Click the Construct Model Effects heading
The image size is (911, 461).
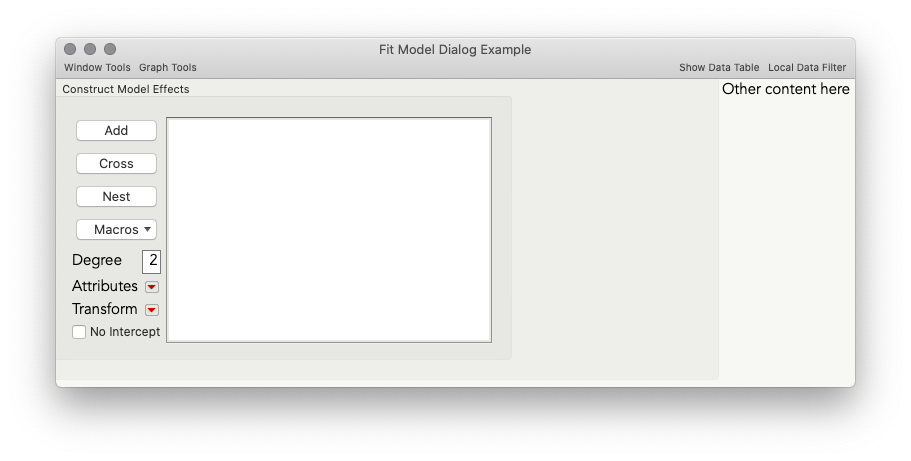point(126,89)
